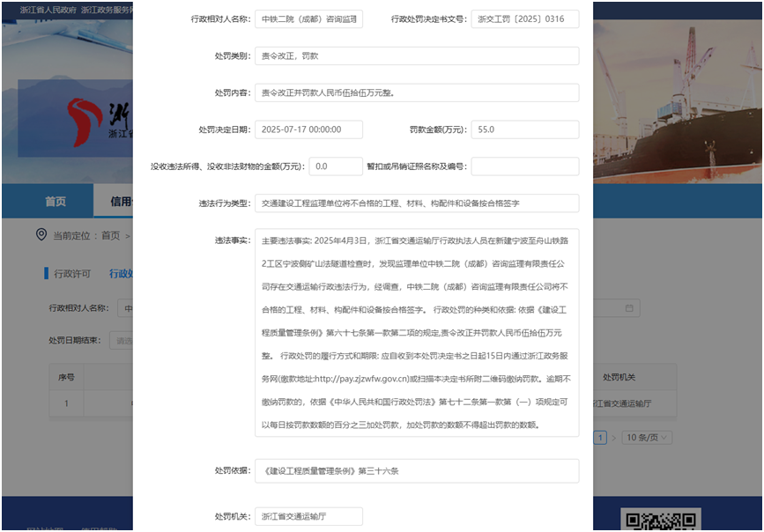Screen dimensions: 764x532
Task: Click the 违法事实 label
Action: [x=233, y=240]
